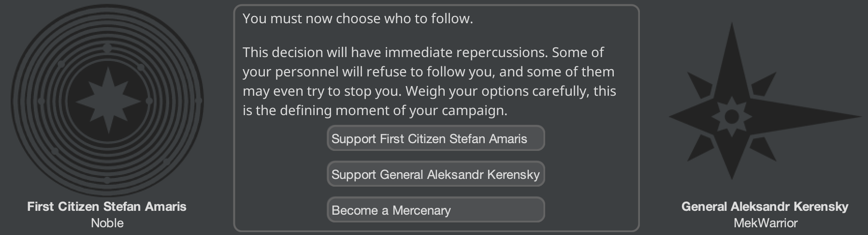Click the First Citizen Stefan Amaris name label

(107, 206)
